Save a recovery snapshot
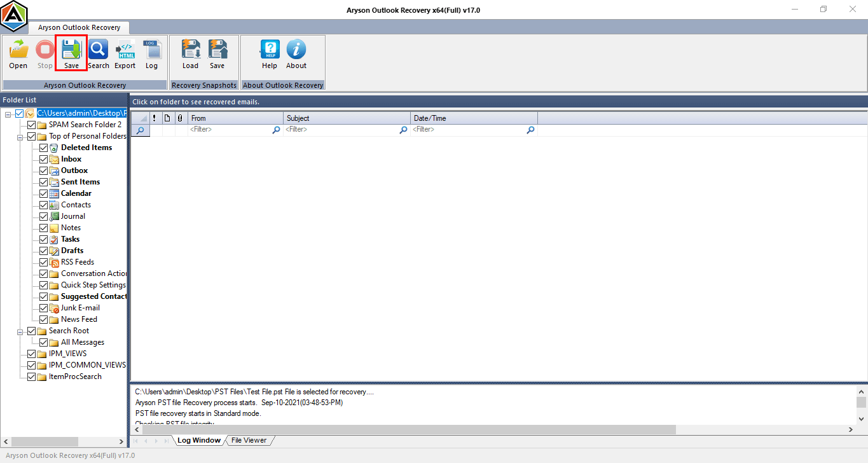The image size is (868, 463). [217, 50]
